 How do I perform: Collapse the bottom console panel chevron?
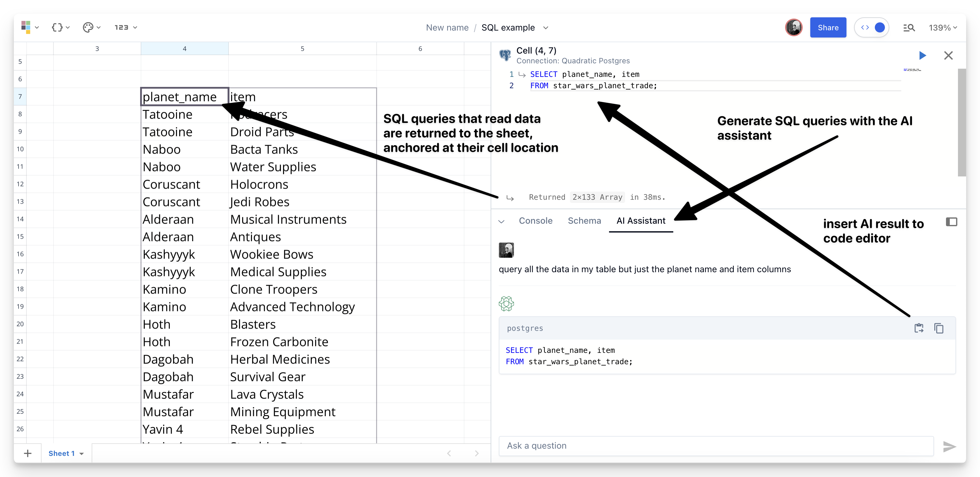pos(501,221)
